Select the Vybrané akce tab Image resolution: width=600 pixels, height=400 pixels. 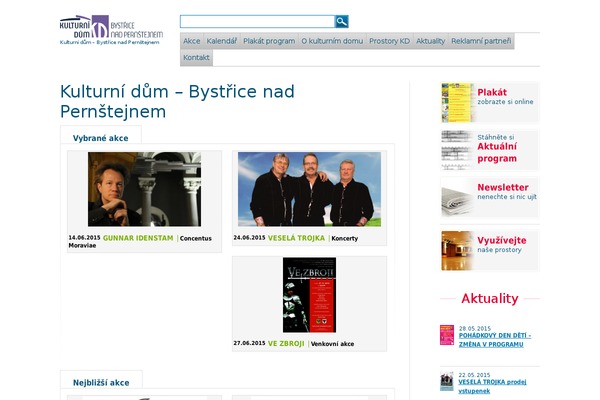coord(101,138)
